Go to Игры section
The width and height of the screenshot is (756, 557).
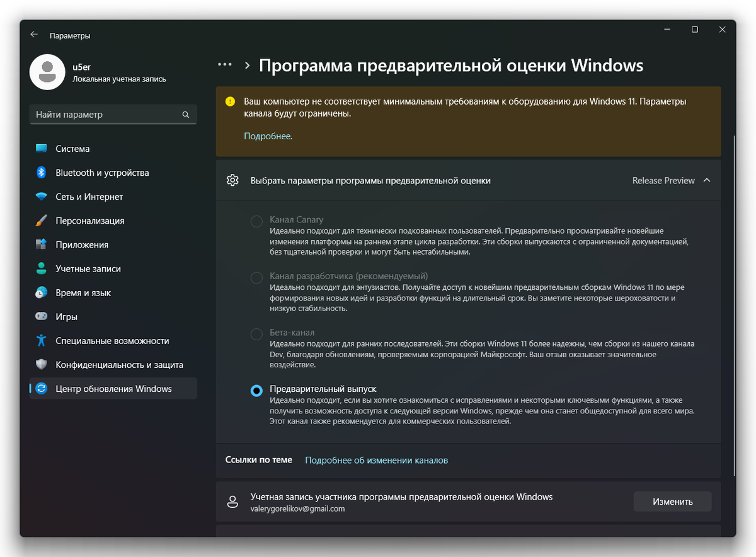(113, 316)
